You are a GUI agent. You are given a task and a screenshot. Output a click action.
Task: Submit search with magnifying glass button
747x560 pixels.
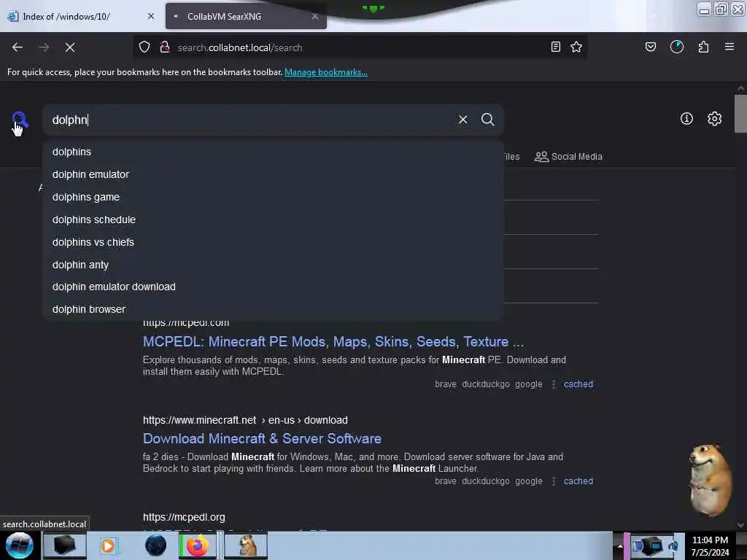click(488, 120)
